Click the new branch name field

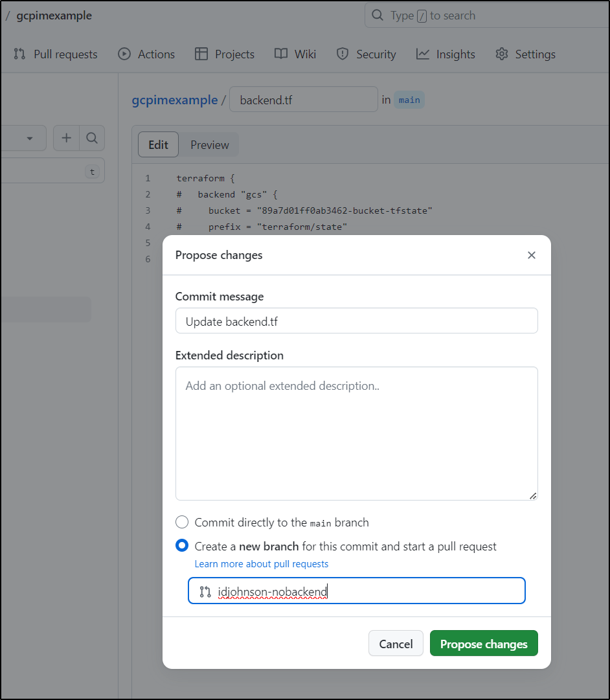[x=356, y=591]
